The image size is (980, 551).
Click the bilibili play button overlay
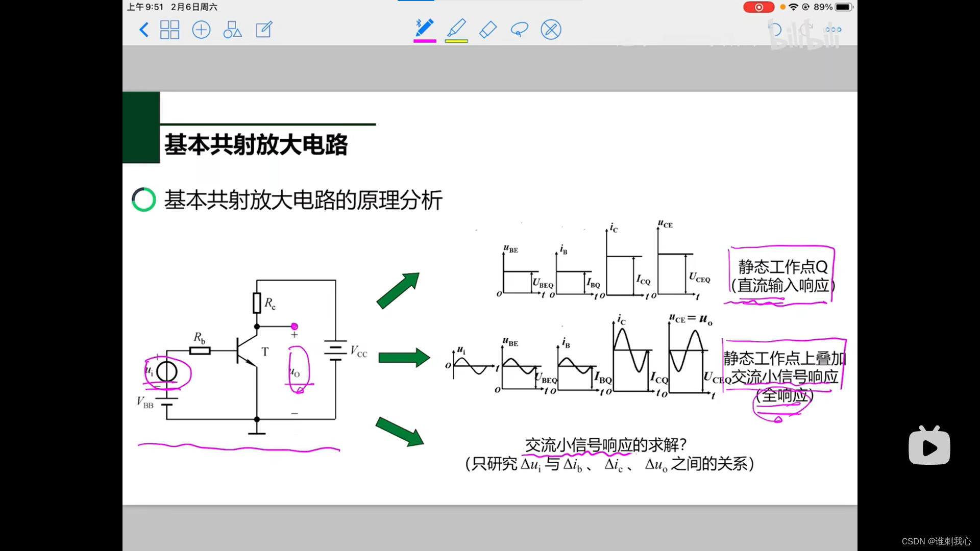(x=929, y=447)
